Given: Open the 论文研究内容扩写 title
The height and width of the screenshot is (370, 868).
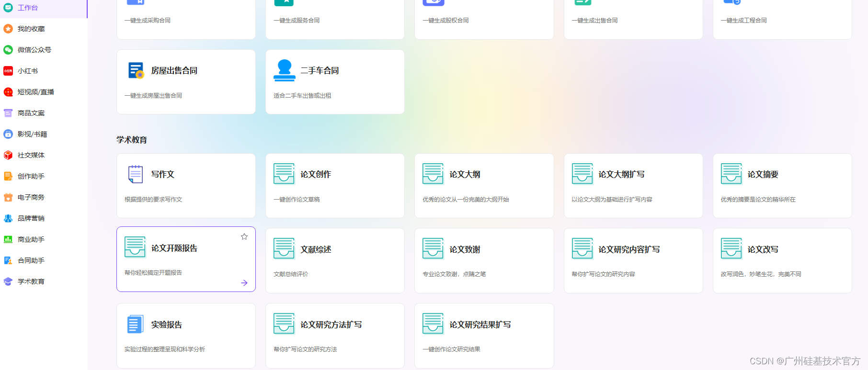Looking at the screenshot, I should click(x=629, y=249).
